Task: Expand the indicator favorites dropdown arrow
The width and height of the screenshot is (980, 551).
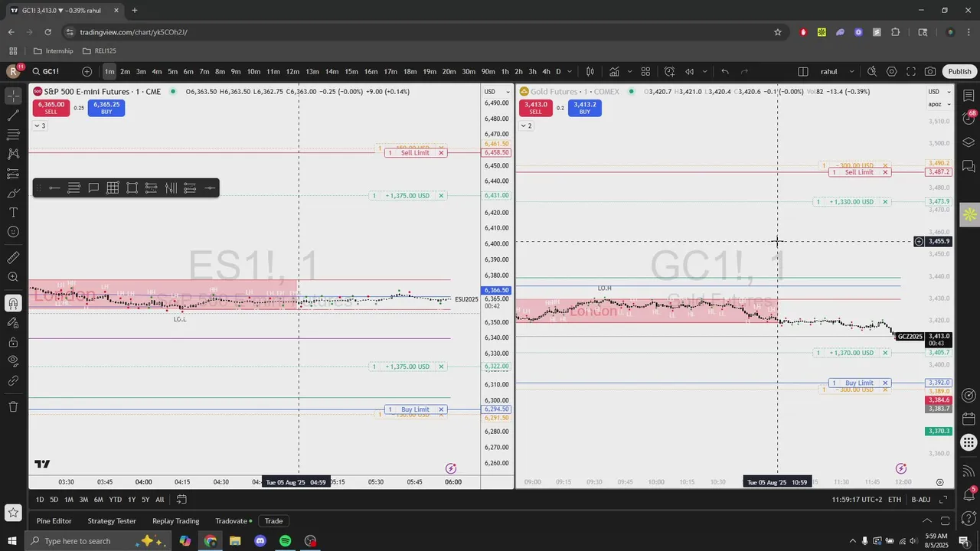Action: 628,71
